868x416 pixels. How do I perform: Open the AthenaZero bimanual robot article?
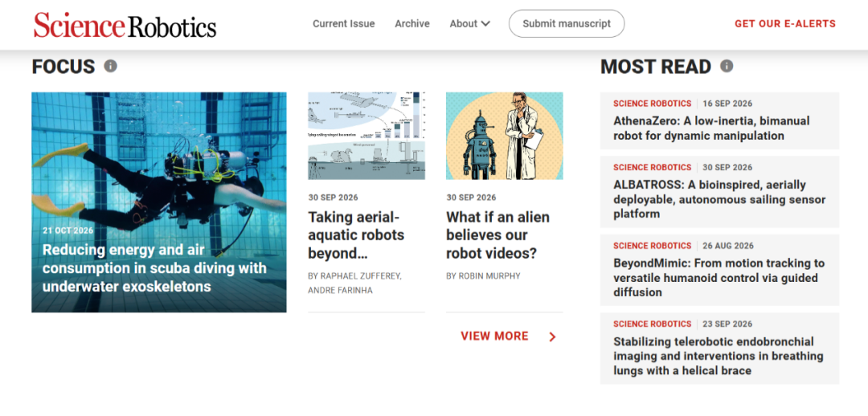pyautogui.click(x=711, y=128)
